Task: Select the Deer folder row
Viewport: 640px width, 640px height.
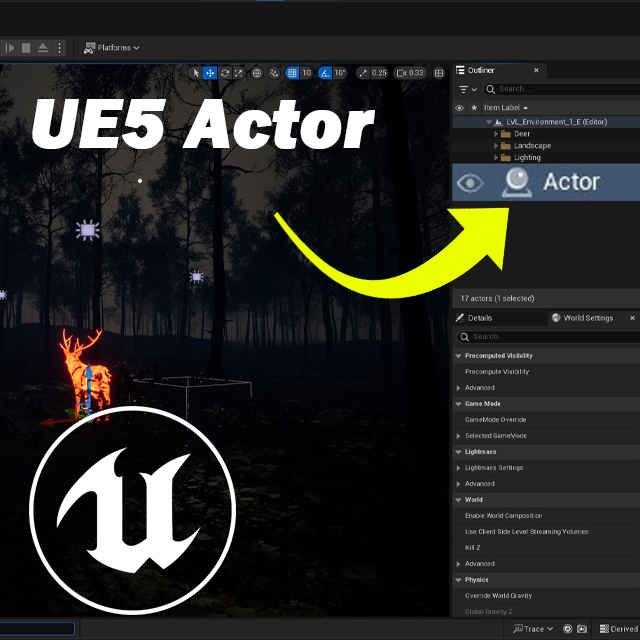Action: point(547,134)
